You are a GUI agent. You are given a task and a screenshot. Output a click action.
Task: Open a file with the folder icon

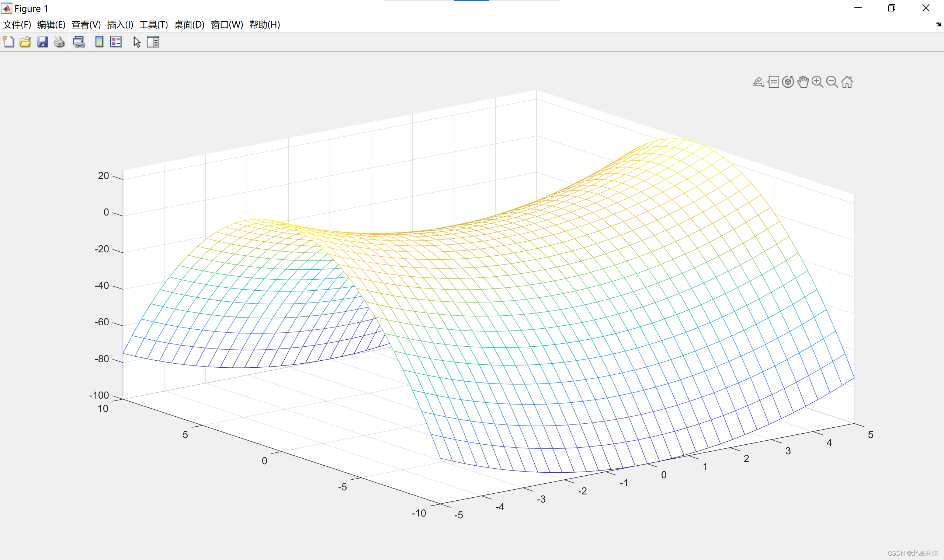tap(25, 42)
